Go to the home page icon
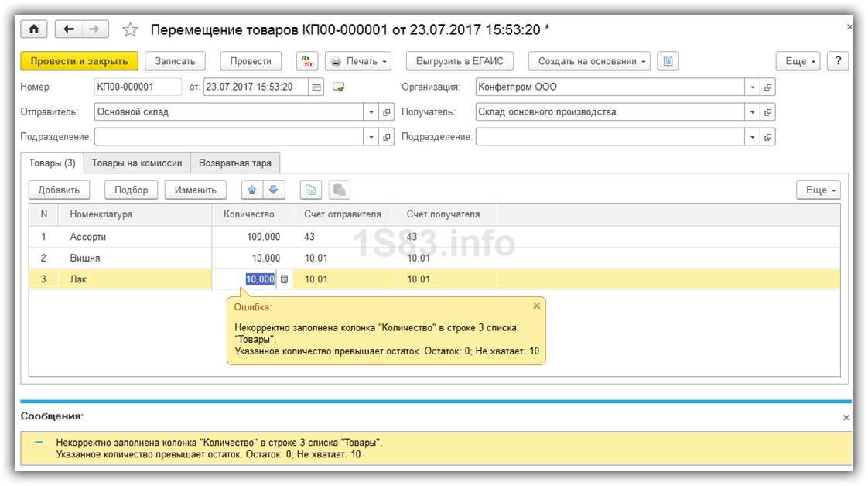868x486 pixels. click(34, 29)
